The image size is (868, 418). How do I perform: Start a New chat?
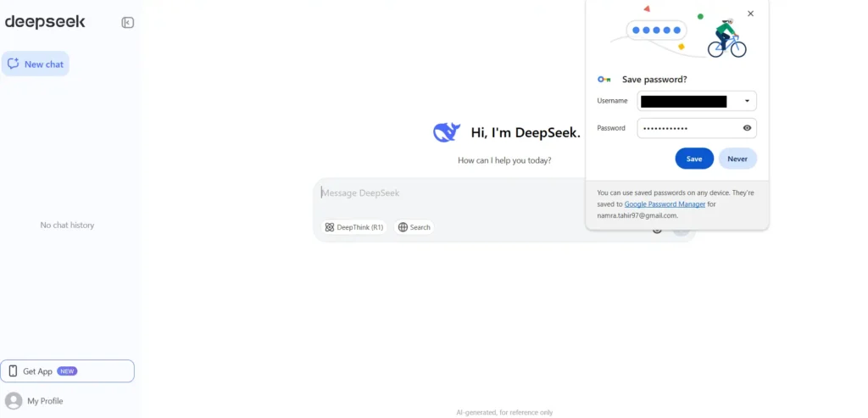36,64
